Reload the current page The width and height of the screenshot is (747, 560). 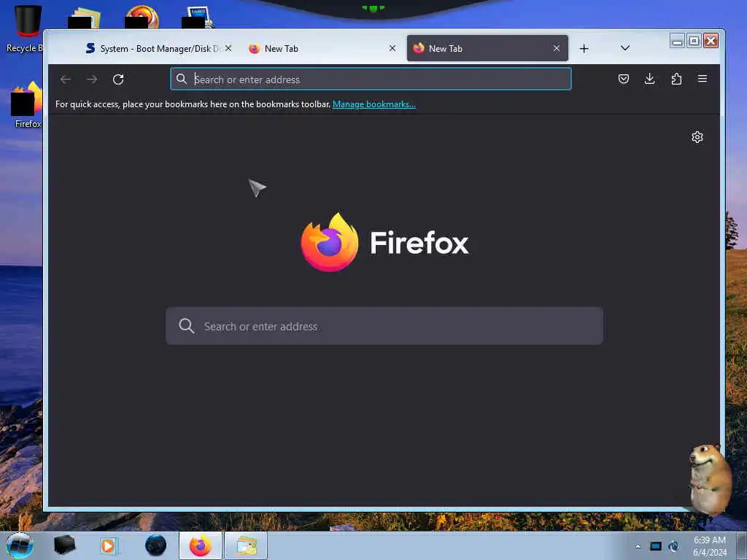point(118,79)
